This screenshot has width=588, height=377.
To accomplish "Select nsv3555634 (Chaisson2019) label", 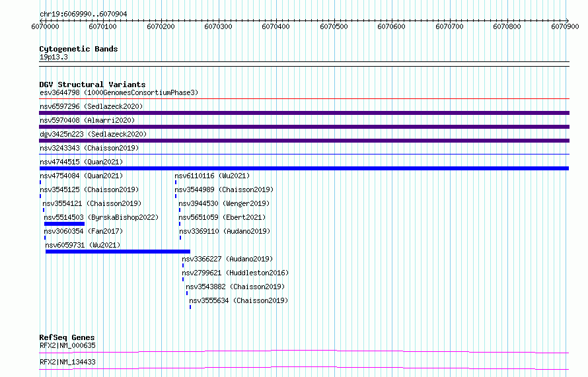I will [x=239, y=300].
